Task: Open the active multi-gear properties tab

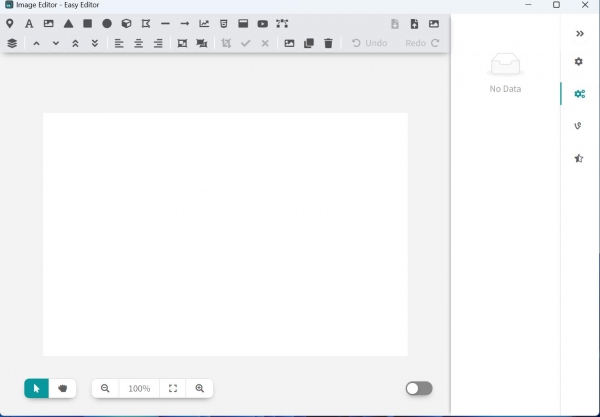Action: click(x=580, y=94)
